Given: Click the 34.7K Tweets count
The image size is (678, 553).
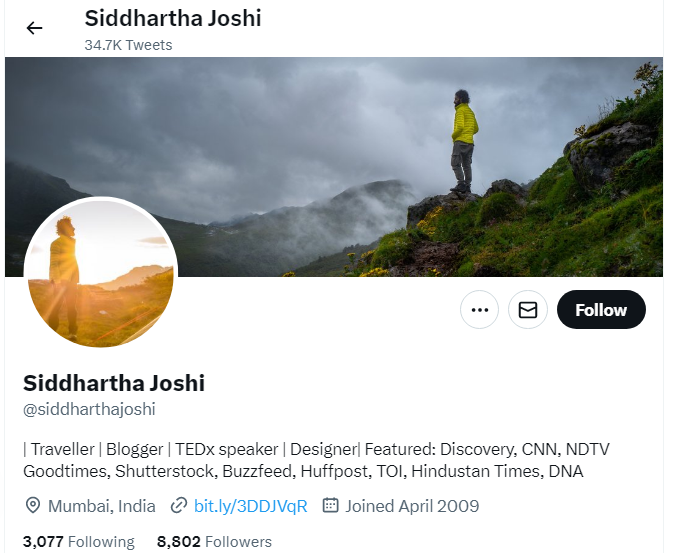Looking at the screenshot, I should pos(128,45).
